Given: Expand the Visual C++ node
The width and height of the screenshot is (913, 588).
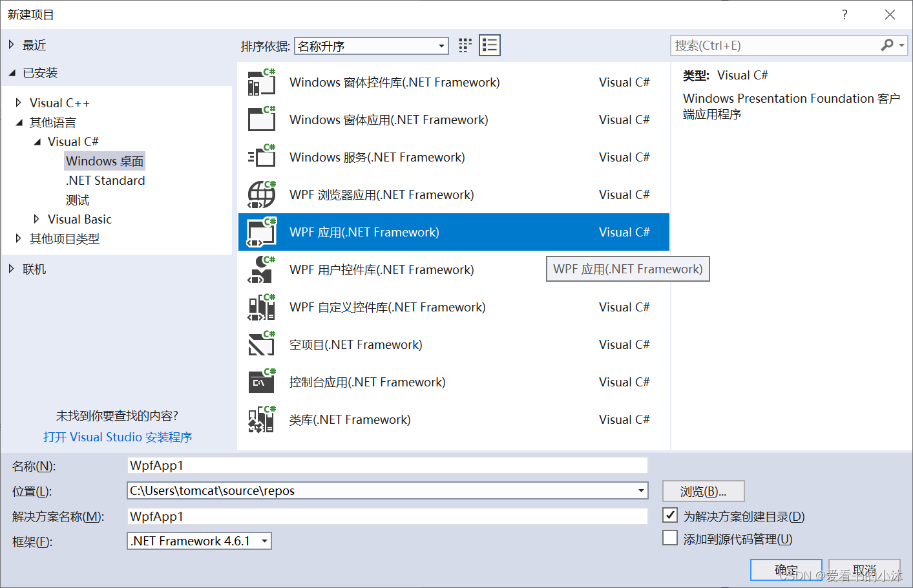Looking at the screenshot, I should coord(18,103).
